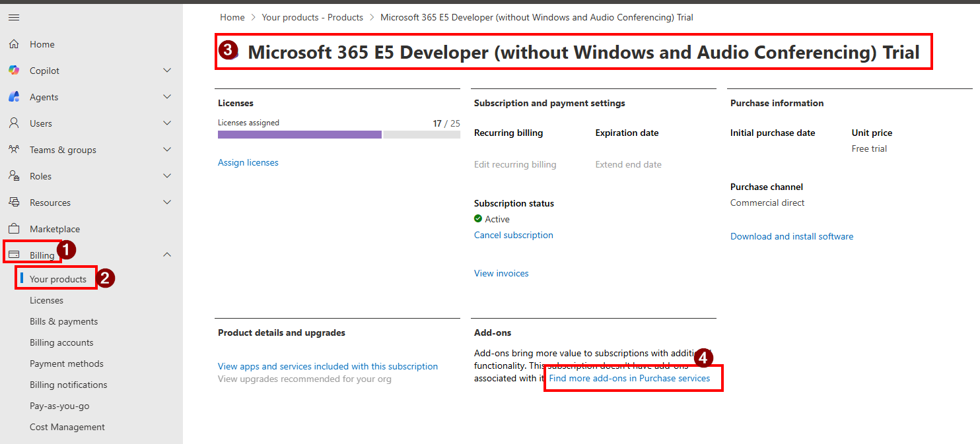Click the Commercial direct purchase channel value
980x444 pixels.
(x=767, y=203)
